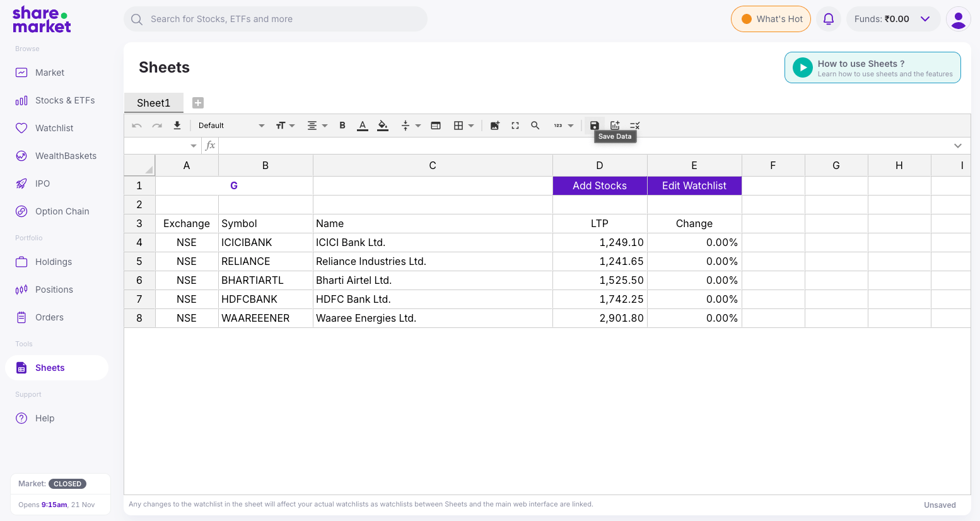Select the RELIANCE symbol cell
Screen dimensions: 980x521
point(265,261)
